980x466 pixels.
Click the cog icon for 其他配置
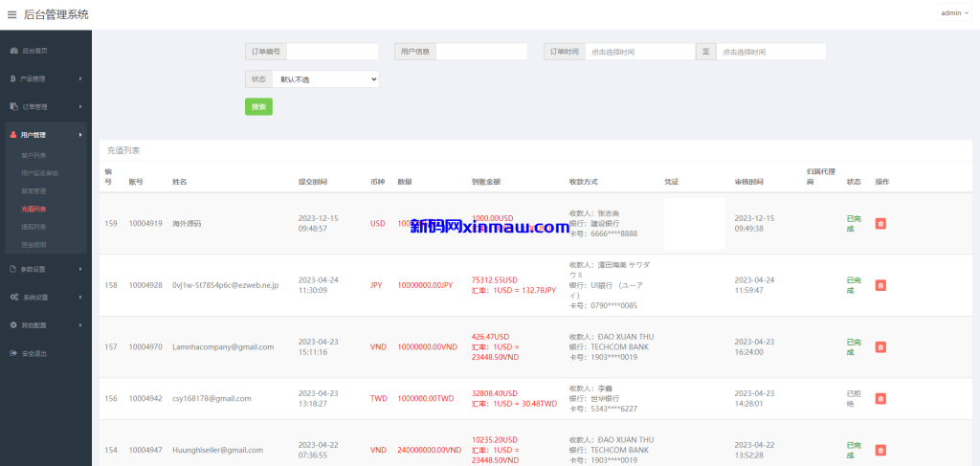[13, 325]
